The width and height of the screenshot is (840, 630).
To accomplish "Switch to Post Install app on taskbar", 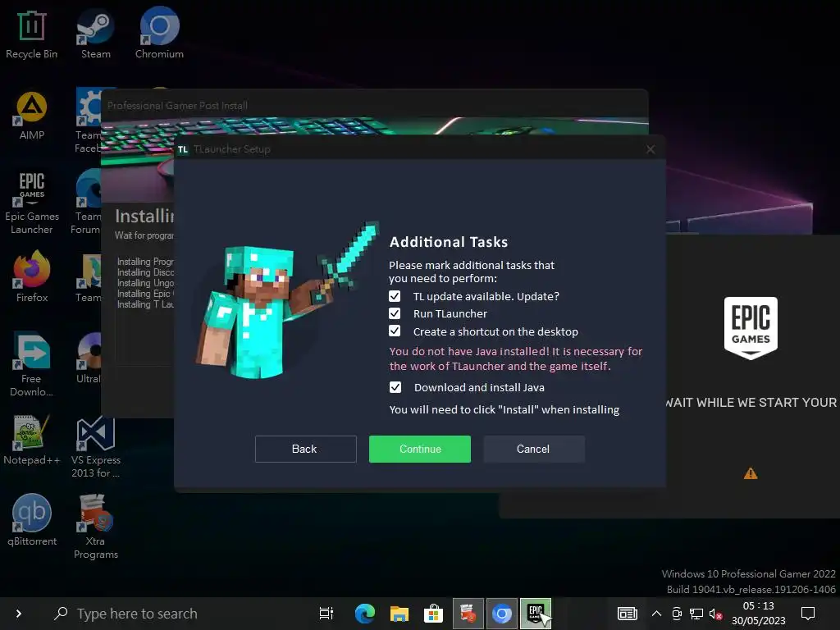I will point(468,614).
